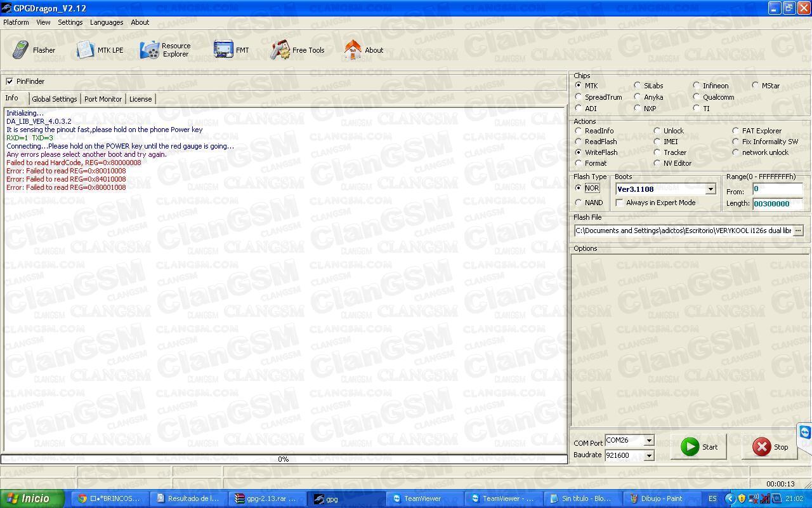This screenshot has width=812, height=508.
Task: Enable Always in Expert Mode
Action: (x=620, y=203)
